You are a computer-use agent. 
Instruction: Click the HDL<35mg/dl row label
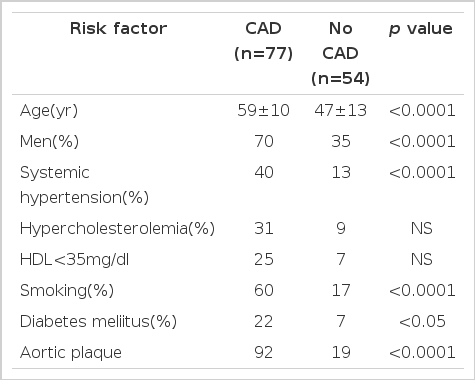[74, 259]
